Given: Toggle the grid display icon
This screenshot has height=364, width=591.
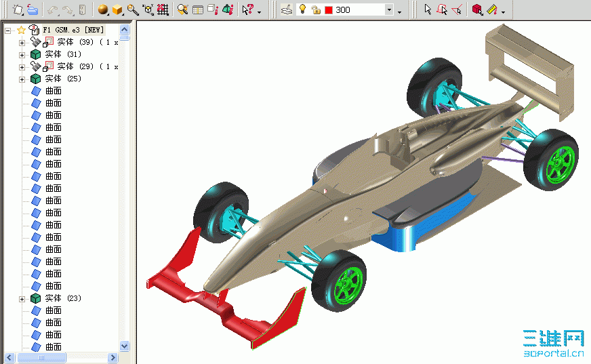Looking at the screenshot, I should (163, 9).
